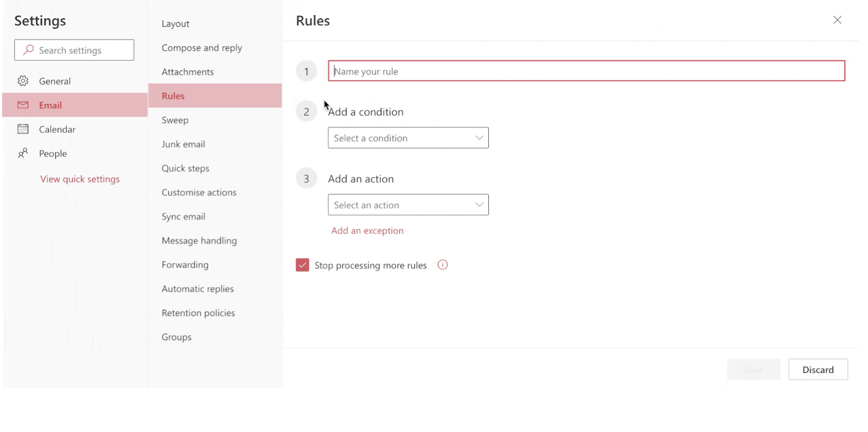This screenshot has height=432, width=868.
Task: Click the Add an exception link
Action: point(367,231)
